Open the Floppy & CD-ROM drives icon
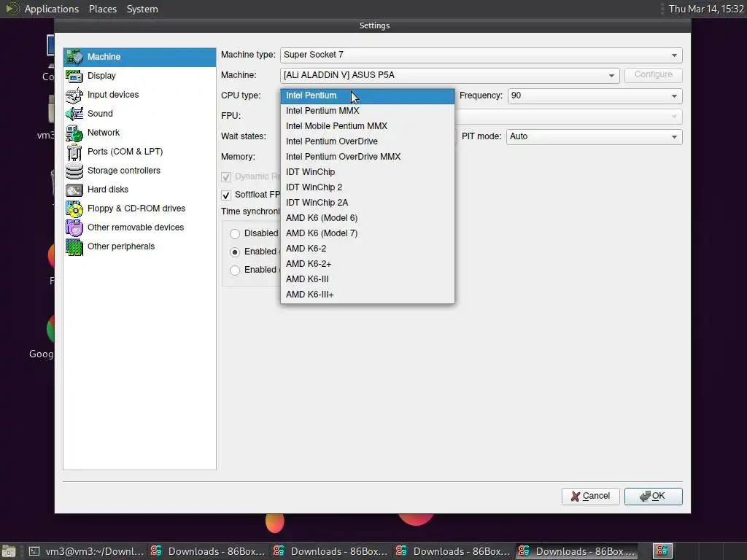Viewport: 747px width, 560px height. pyautogui.click(x=74, y=209)
